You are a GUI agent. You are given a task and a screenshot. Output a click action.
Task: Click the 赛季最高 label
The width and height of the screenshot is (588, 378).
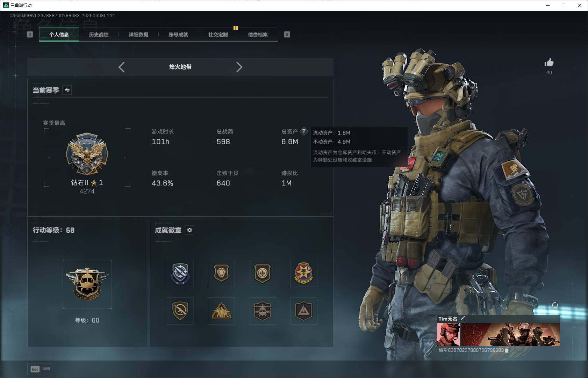click(x=54, y=123)
